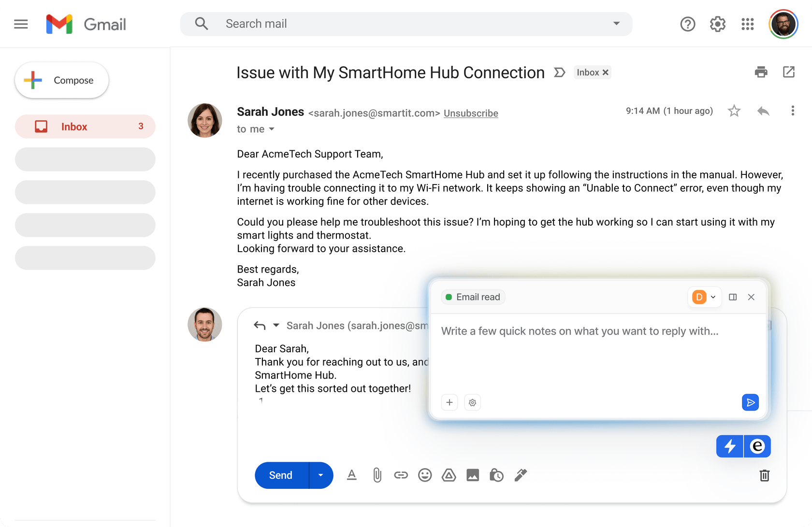Open the Send options dropdown arrow
This screenshot has width=812, height=527.
[321, 475]
